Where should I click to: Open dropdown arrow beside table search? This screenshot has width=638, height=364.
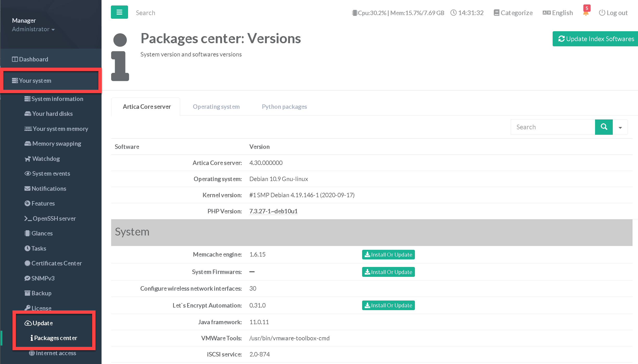click(x=620, y=127)
